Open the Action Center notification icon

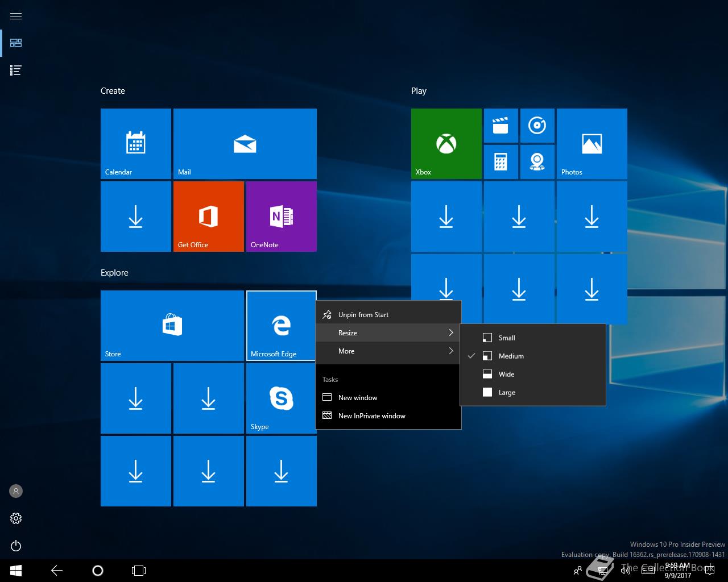709,571
